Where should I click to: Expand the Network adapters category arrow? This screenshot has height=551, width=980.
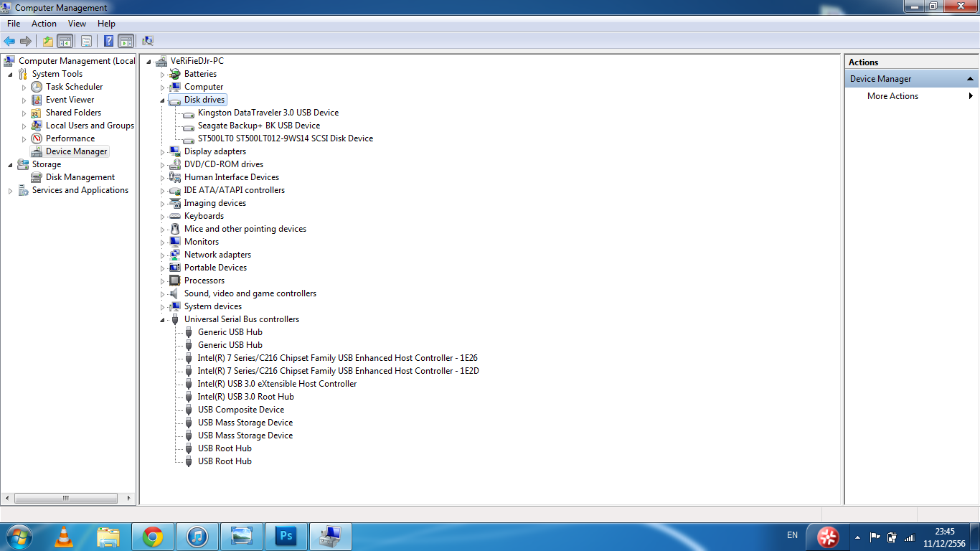tap(162, 255)
